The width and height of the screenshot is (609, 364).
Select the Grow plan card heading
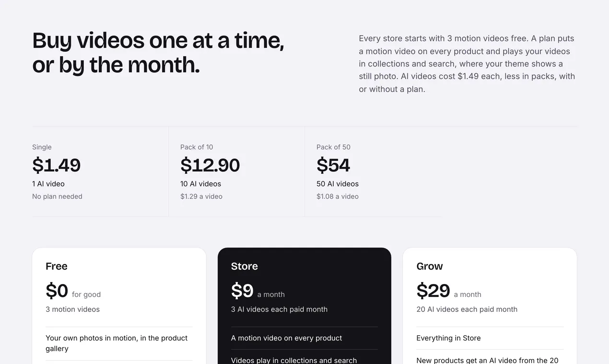[430, 266]
